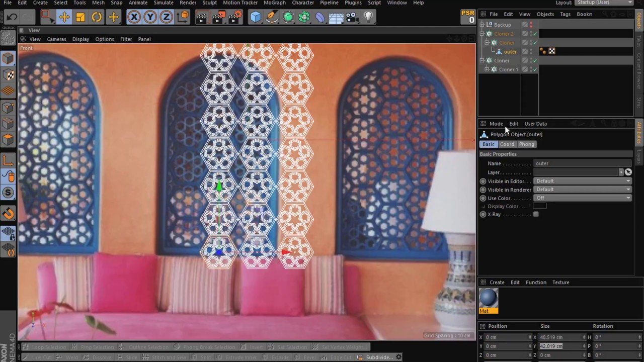This screenshot has height=362, width=644.
Task: Switch to the Phong tab
Action: click(527, 144)
